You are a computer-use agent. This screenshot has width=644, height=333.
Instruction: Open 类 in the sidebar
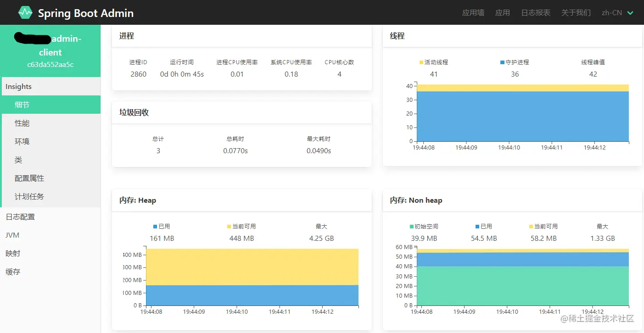[51, 160]
